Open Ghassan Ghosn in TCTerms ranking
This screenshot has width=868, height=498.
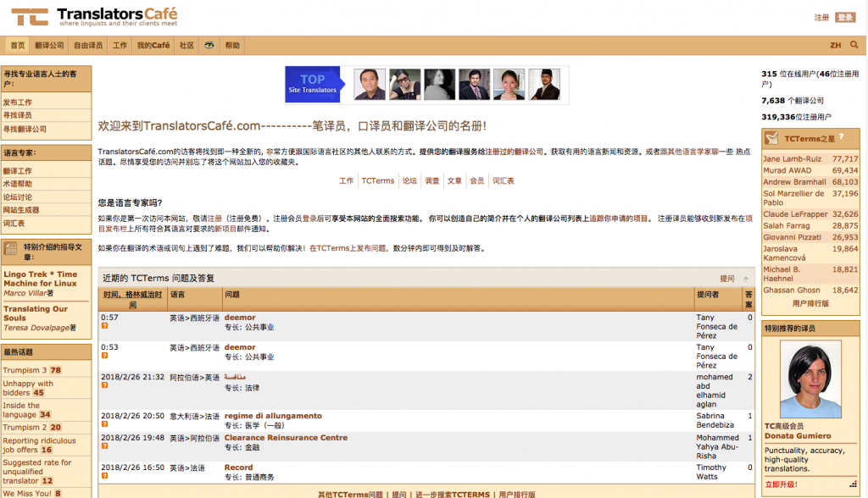(792, 290)
